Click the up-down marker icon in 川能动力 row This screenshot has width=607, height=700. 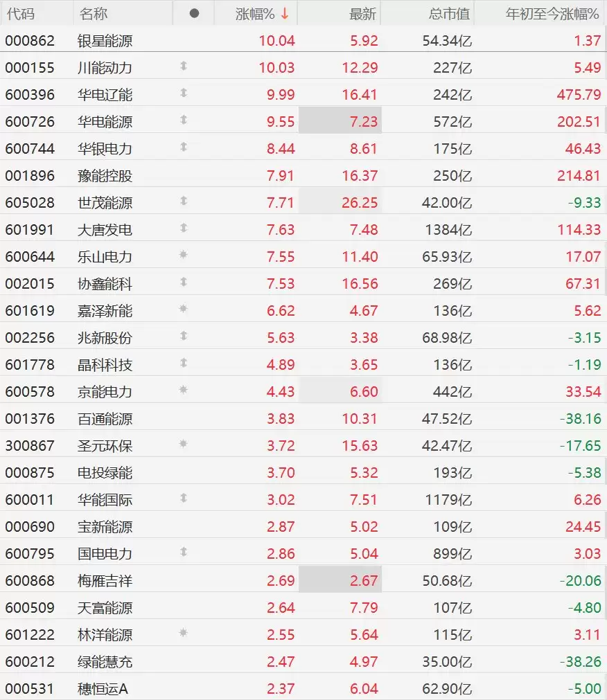(184, 66)
